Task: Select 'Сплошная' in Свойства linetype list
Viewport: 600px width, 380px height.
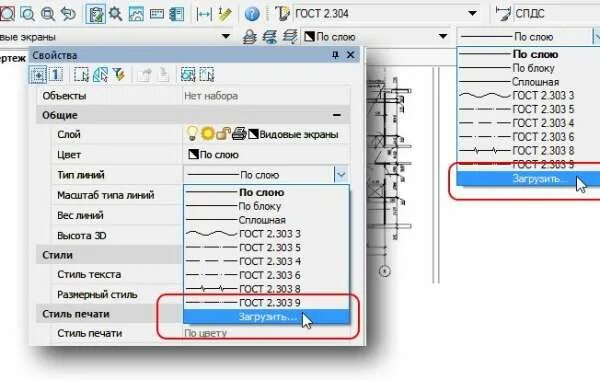Action: 267,220
